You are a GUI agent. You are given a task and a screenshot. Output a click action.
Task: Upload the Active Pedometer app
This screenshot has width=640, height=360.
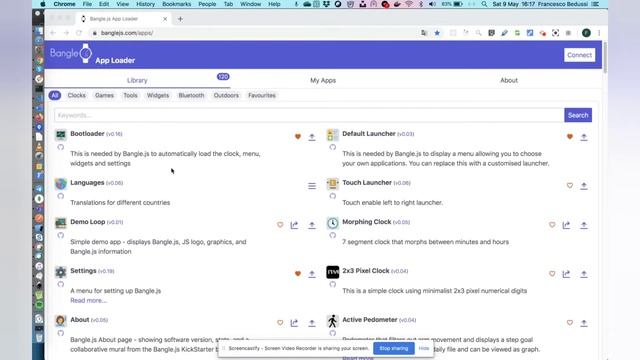coord(584,323)
